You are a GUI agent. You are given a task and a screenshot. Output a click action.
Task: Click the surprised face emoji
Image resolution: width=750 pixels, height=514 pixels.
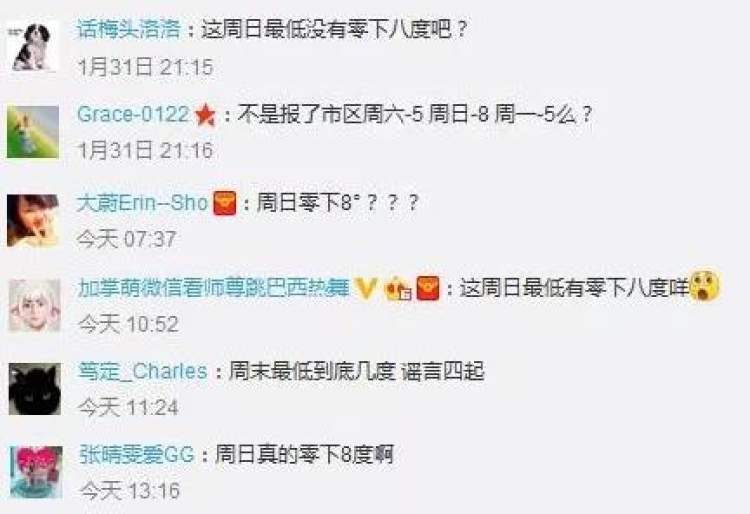click(x=704, y=286)
